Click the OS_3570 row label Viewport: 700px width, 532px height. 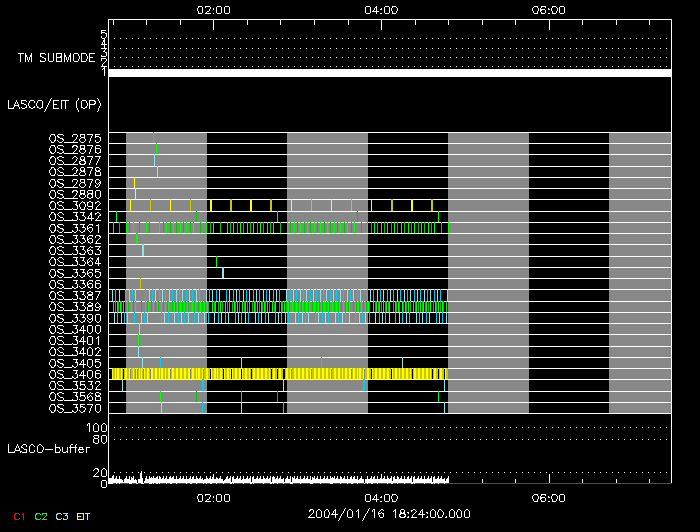75,408
